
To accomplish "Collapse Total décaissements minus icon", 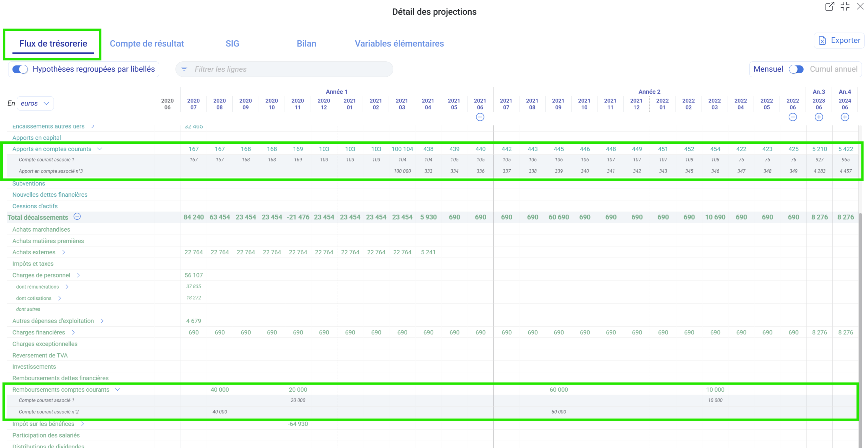I will tap(77, 216).
